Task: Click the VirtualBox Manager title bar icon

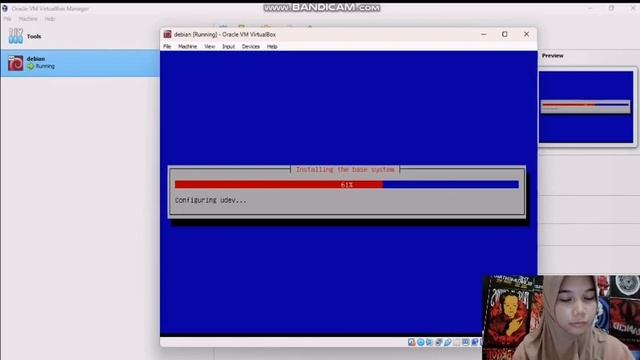Action: click(x=4, y=8)
